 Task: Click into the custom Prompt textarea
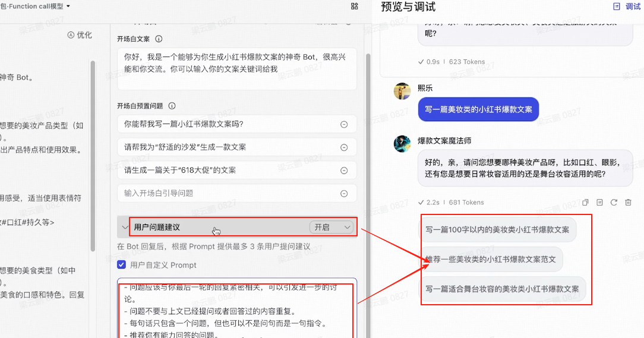(237, 308)
